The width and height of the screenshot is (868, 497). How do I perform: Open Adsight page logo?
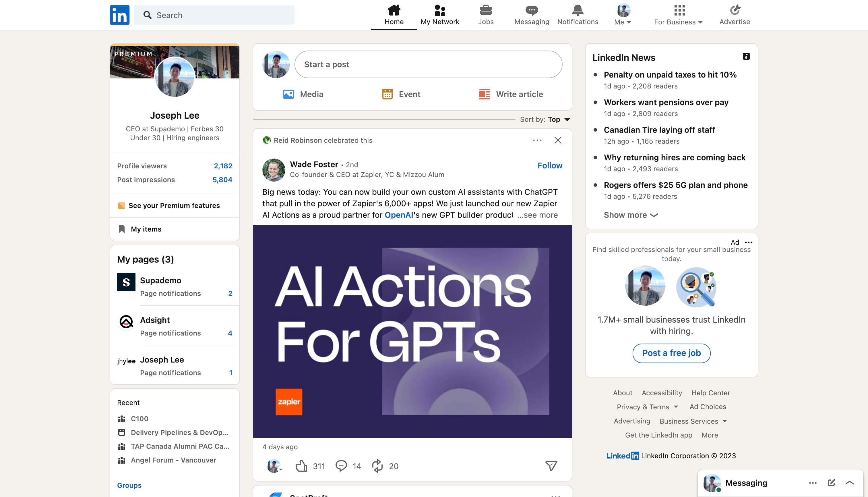click(x=126, y=321)
